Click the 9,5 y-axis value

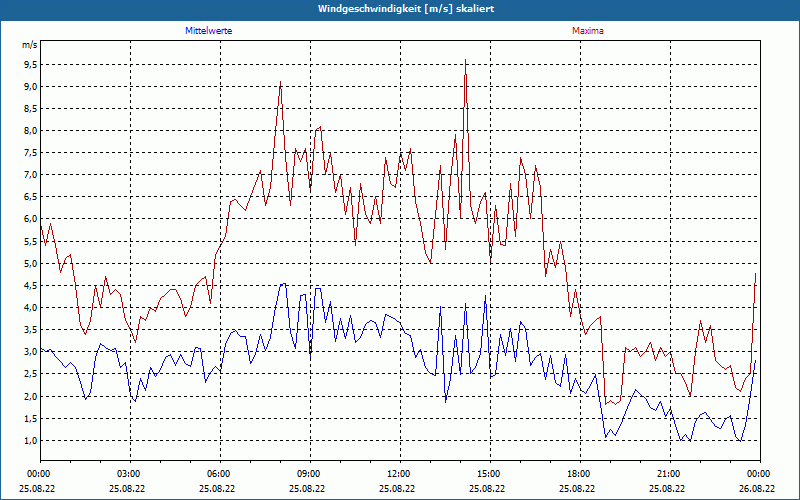pos(31,64)
